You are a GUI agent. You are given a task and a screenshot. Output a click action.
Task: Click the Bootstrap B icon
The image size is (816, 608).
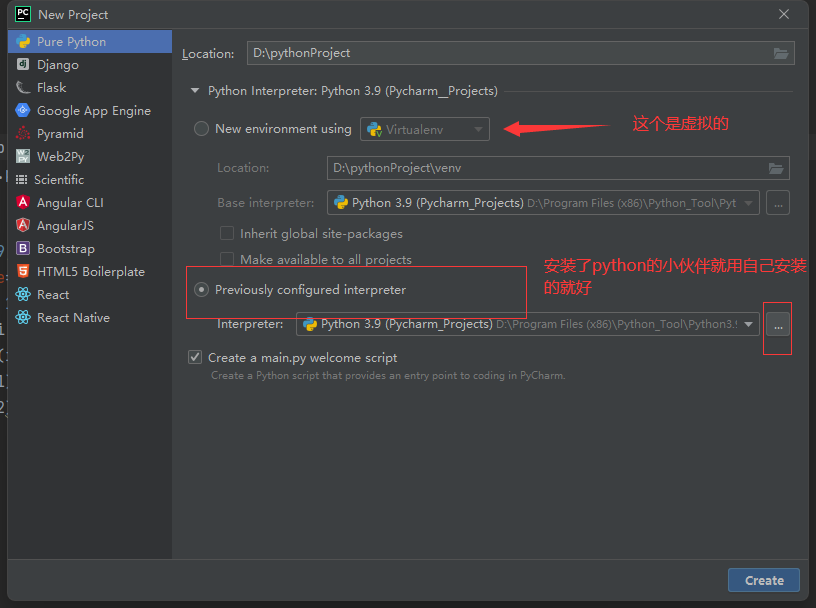(23, 248)
